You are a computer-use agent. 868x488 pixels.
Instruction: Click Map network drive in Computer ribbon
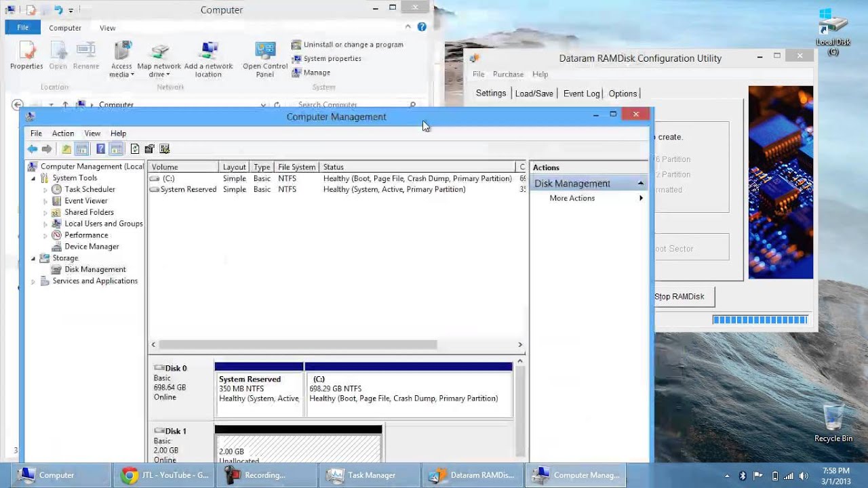159,60
